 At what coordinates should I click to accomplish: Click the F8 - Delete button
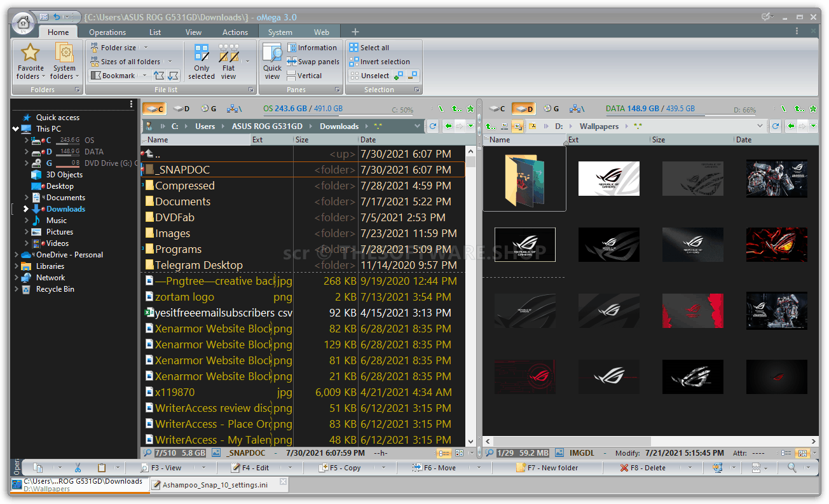(x=643, y=468)
